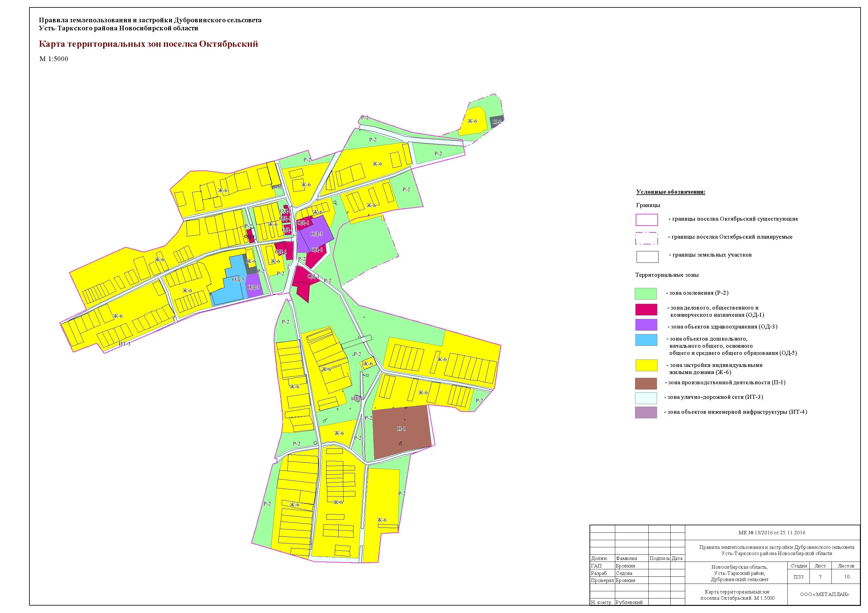Image resolution: width=868 pixels, height=613 pixels.
Task: Click the header line 'Правила землепользования и застройки Дубровинского сельсовета' at top left
Action: coord(150,20)
